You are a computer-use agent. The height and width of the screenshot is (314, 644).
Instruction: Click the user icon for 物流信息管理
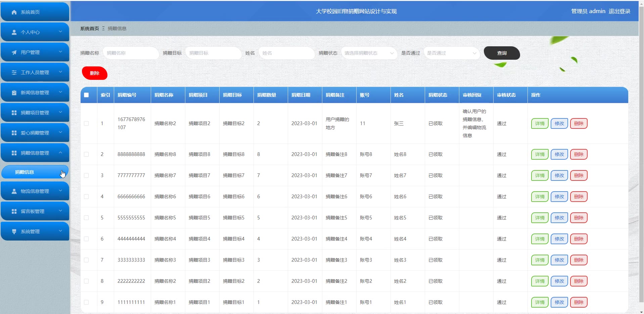click(14, 191)
